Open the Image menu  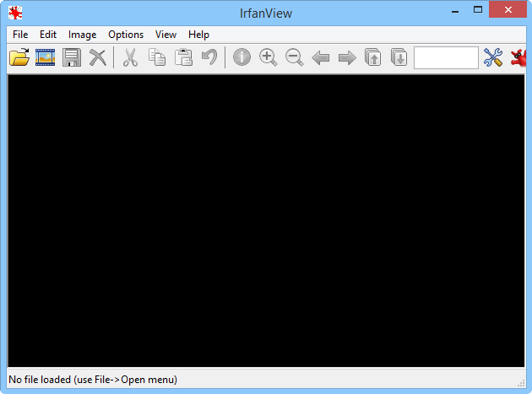pyautogui.click(x=82, y=35)
